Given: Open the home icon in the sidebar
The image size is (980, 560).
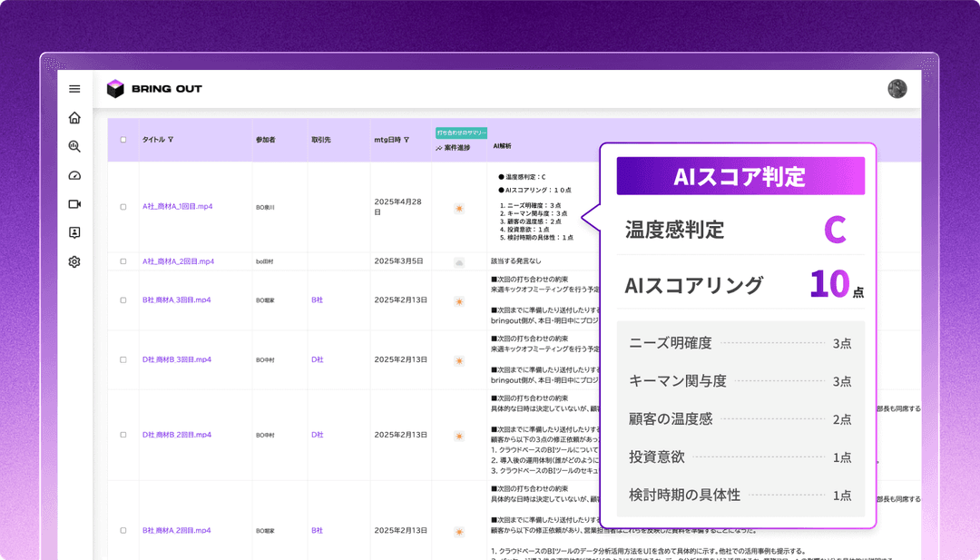Looking at the screenshot, I should pyautogui.click(x=74, y=118).
